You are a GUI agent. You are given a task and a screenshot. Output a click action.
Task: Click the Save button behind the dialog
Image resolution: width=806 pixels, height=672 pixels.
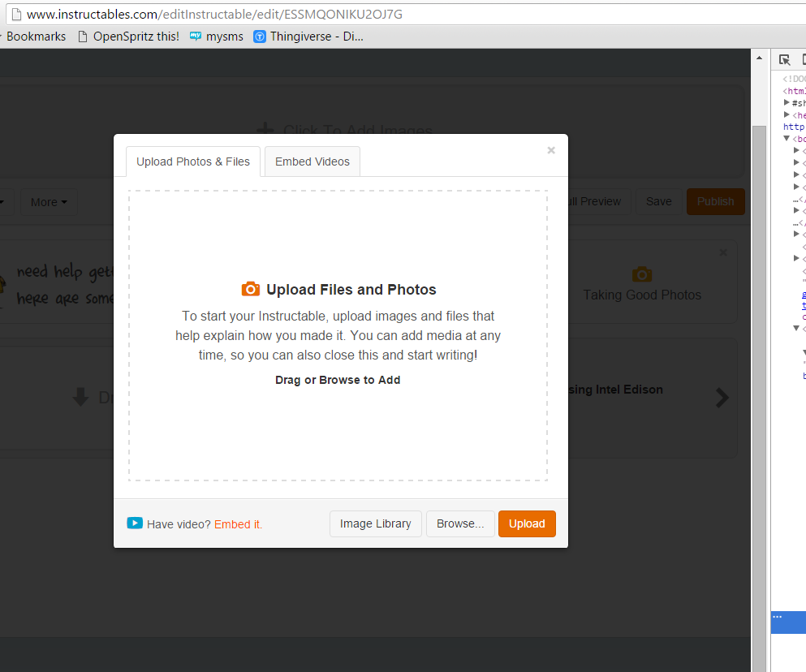pyautogui.click(x=658, y=201)
